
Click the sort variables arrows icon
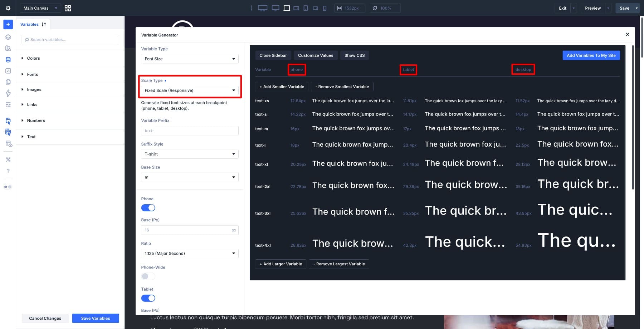point(44,24)
